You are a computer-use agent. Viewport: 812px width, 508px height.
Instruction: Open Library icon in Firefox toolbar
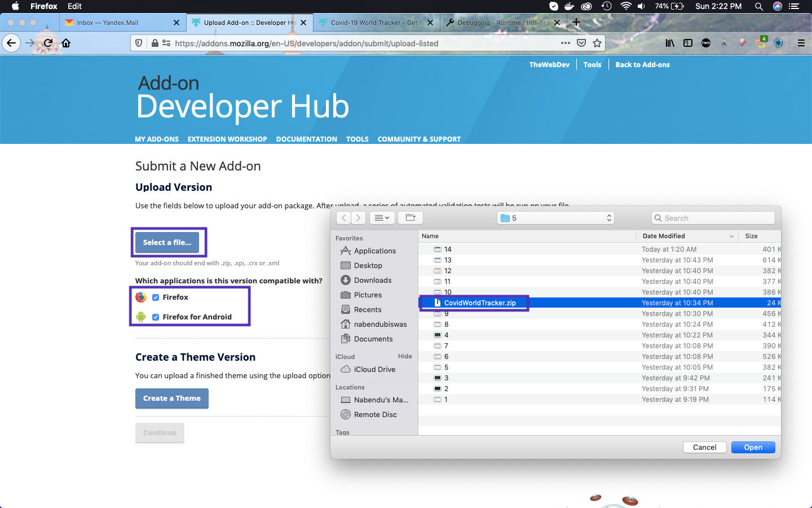(x=670, y=43)
